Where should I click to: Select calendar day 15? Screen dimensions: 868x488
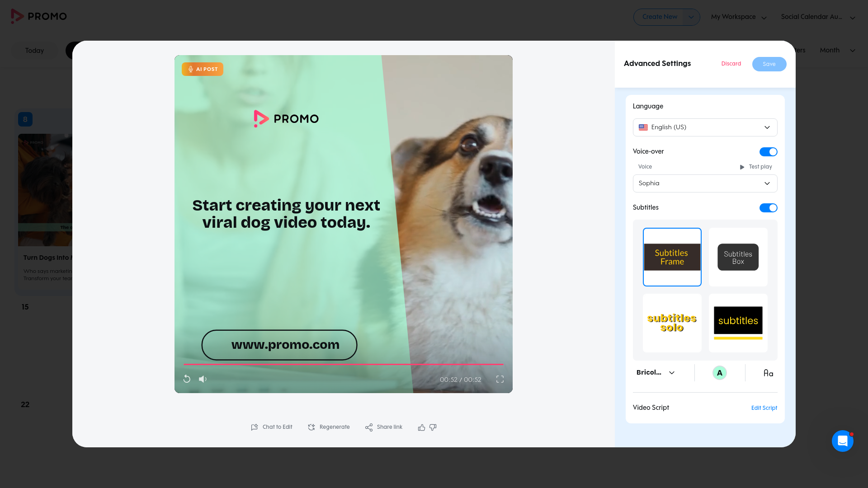coord(25,307)
